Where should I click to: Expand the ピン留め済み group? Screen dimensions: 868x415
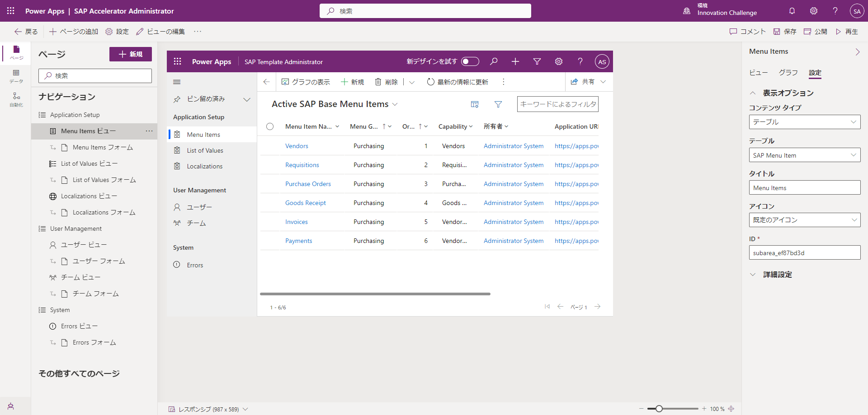click(247, 99)
